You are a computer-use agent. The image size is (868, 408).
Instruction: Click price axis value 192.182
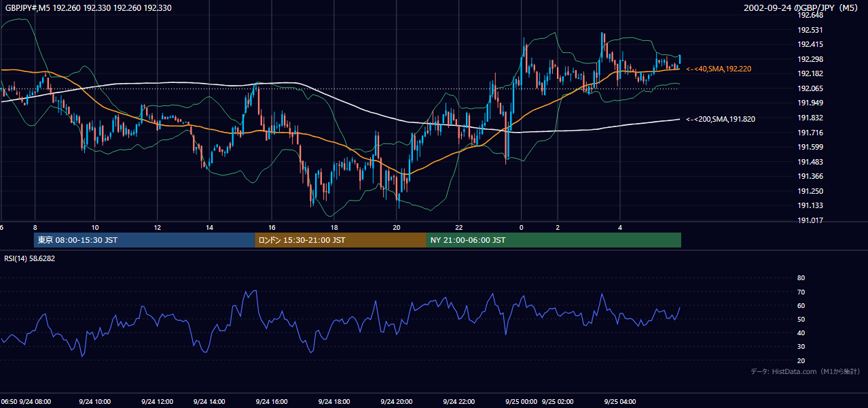click(810, 73)
